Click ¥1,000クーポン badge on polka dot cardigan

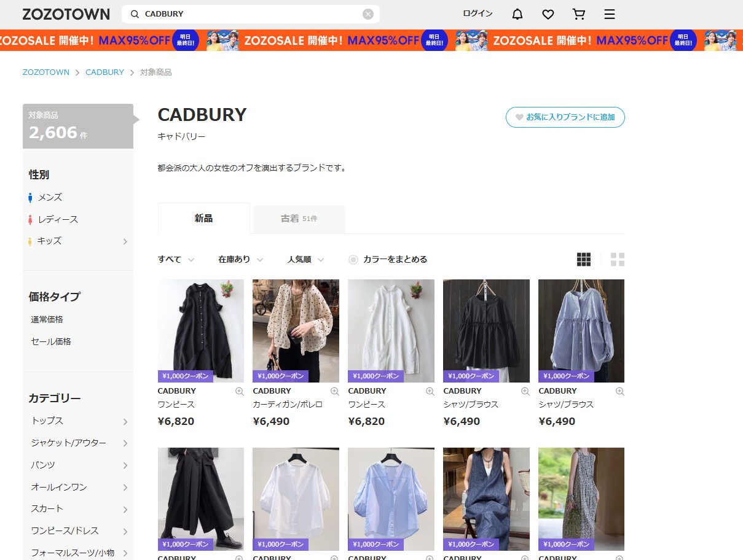[281, 376]
